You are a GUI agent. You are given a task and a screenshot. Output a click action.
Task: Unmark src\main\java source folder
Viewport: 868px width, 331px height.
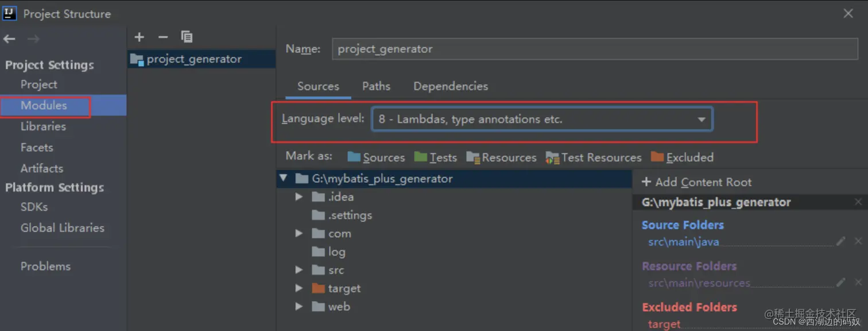pos(858,241)
